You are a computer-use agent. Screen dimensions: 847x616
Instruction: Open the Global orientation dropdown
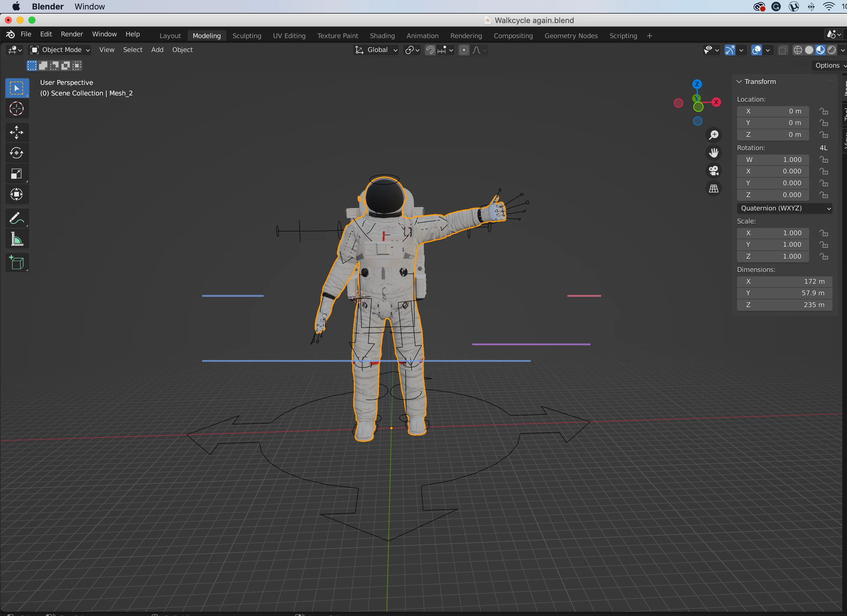pos(377,50)
